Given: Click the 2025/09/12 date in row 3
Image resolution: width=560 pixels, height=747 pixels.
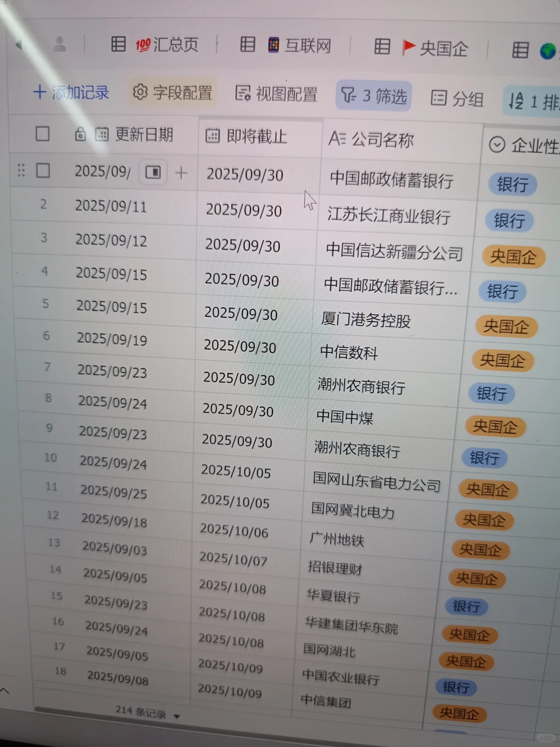Looking at the screenshot, I should click(x=111, y=240).
